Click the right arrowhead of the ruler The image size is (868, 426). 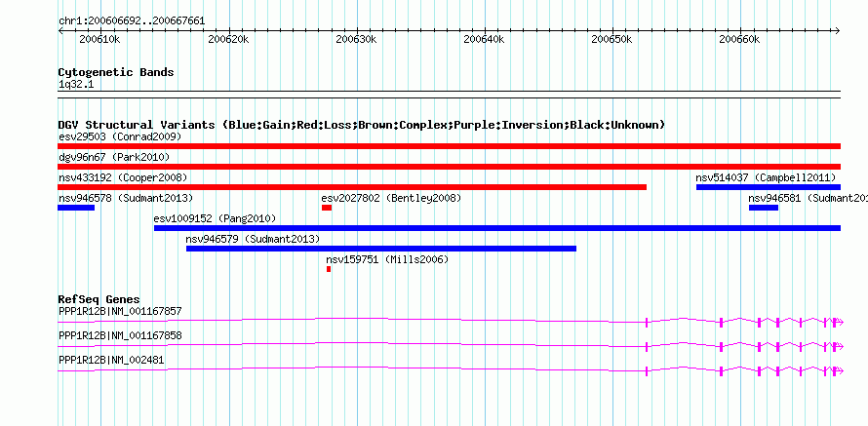click(838, 30)
